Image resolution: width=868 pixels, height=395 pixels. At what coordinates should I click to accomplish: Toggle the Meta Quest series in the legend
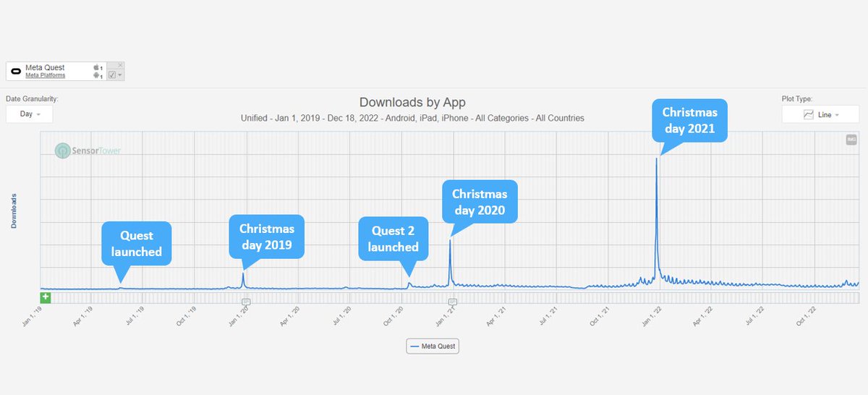433,347
